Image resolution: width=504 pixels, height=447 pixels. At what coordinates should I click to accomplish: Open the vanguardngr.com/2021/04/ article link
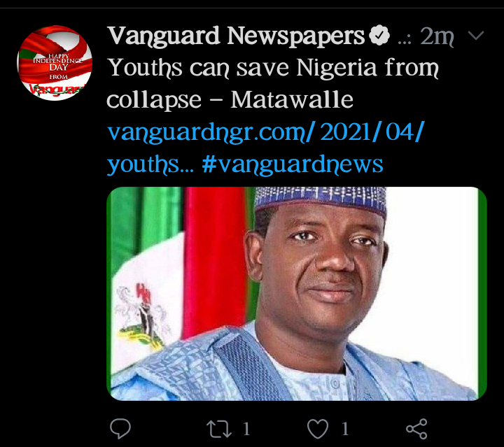click(266, 132)
